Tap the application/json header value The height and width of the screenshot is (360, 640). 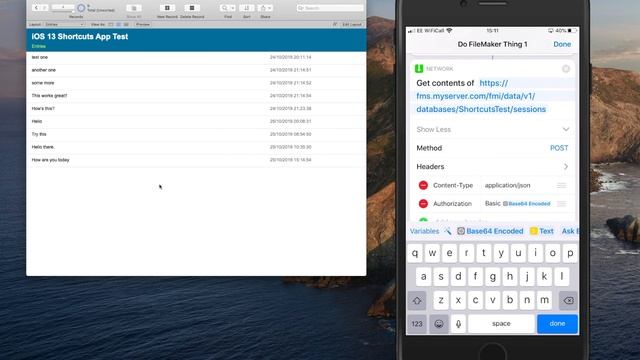tap(507, 185)
